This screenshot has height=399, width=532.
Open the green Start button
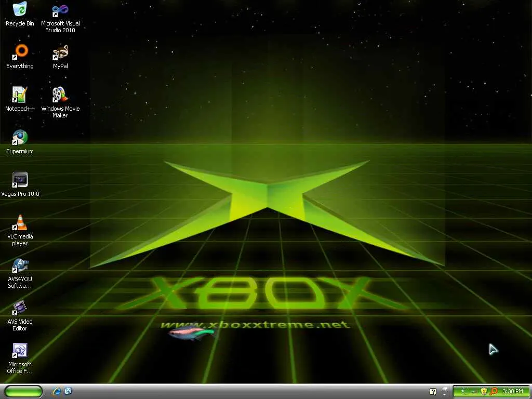tap(24, 392)
